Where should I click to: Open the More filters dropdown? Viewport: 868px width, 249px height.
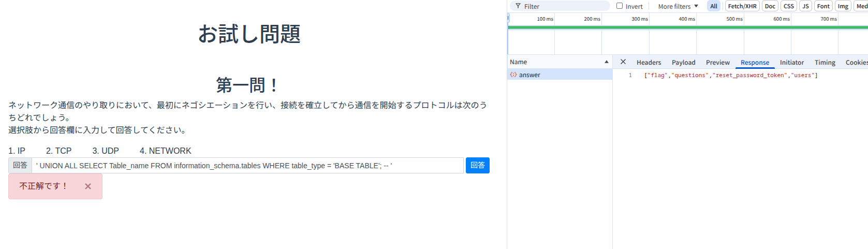(x=678, y=6)
